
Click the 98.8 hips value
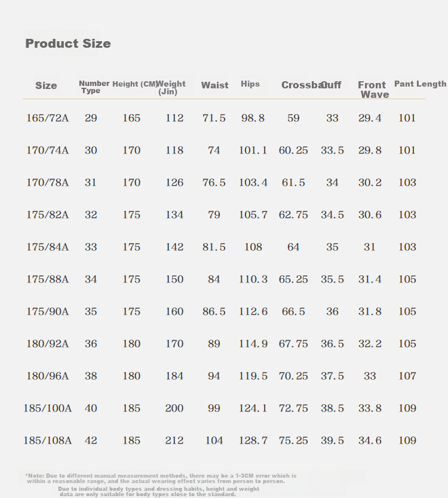click(x=253, y=118)
